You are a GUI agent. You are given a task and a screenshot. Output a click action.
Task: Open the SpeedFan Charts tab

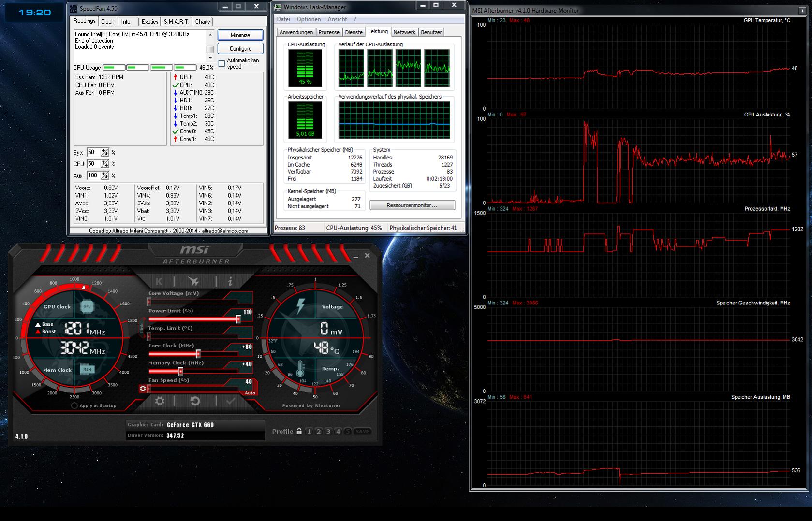[202, 22]
